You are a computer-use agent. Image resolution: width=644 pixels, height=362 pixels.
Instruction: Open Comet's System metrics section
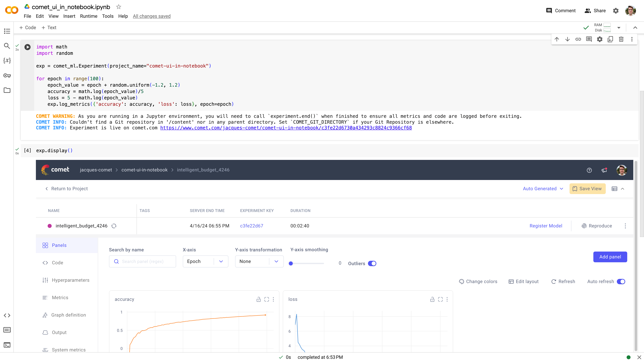pos(68,350)
